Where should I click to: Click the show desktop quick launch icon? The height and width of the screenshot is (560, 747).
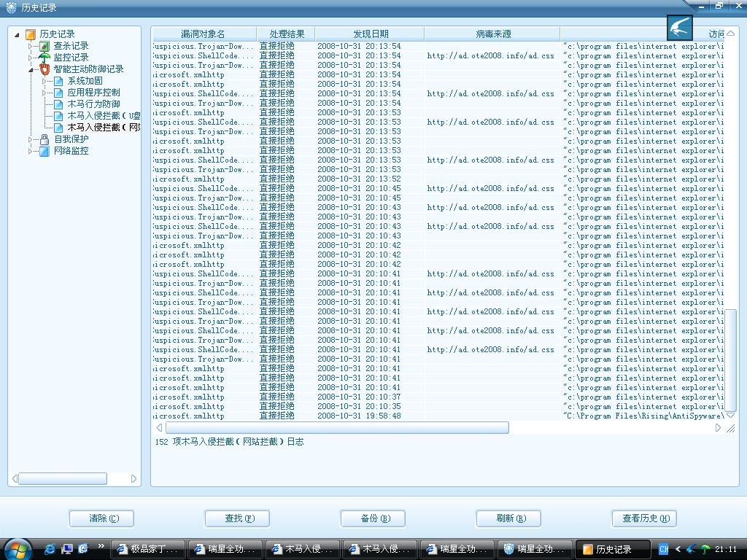point(66,549)
